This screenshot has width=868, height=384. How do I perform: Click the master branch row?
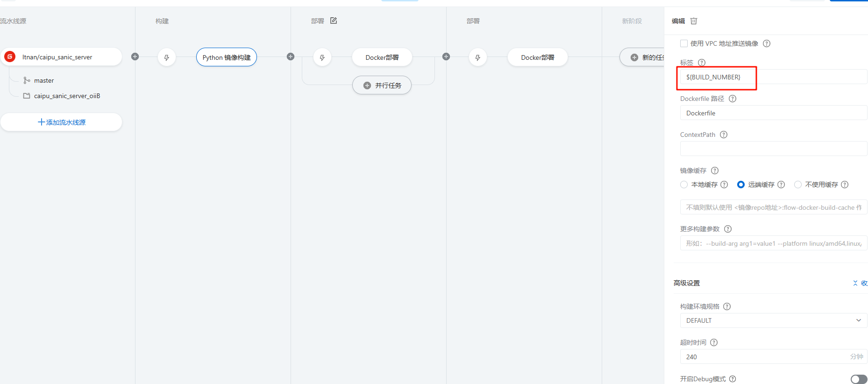39,80
